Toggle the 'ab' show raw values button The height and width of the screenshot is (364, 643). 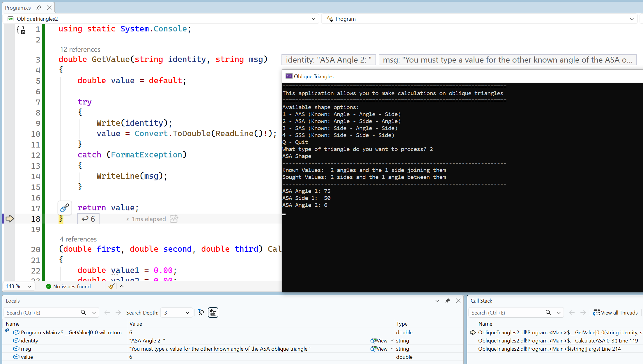click(x=213, y=312)
